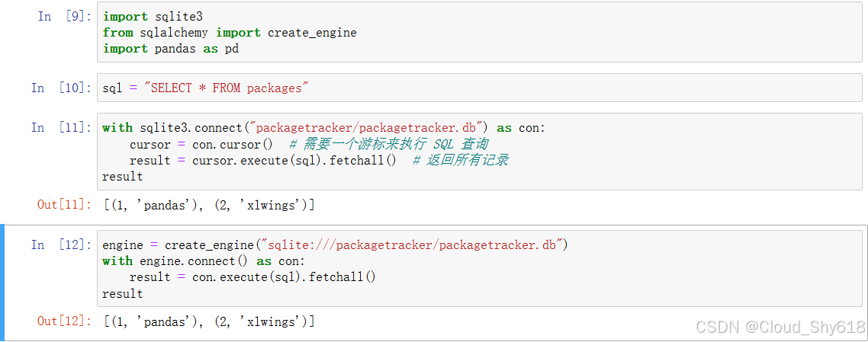
Task: Click the In [9] imports code cell
Action: 480,33
